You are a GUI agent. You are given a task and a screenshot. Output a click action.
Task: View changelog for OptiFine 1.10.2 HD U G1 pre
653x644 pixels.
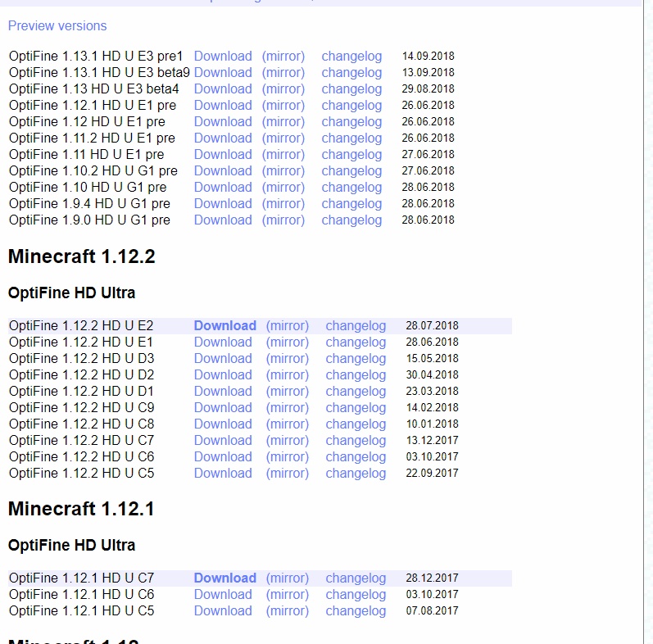pos(351,170)
